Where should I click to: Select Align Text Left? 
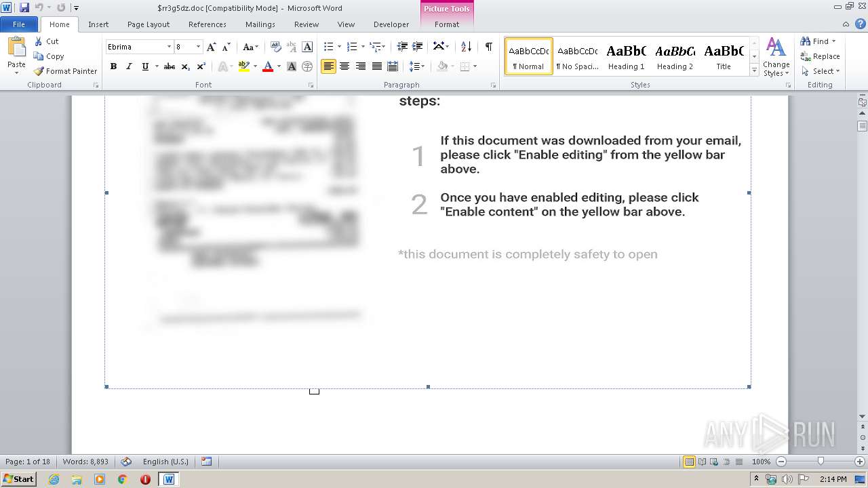[328, 66]
